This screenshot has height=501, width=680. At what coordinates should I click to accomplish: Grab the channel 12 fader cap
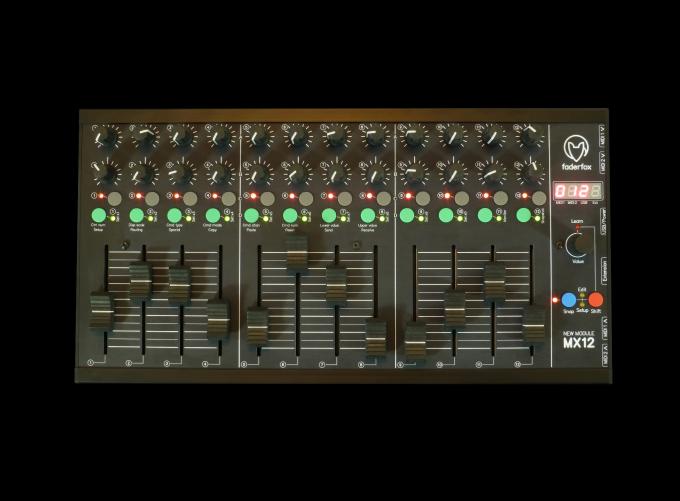point(534,324)
